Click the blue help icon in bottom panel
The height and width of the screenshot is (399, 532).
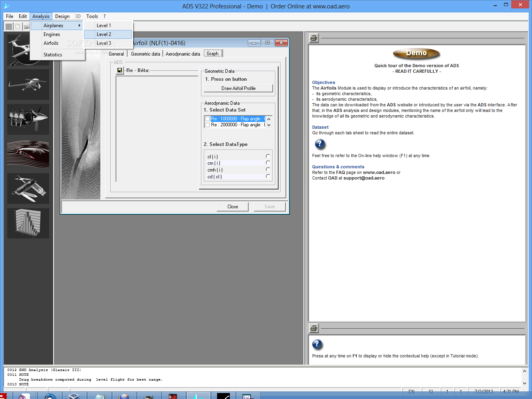317,344
